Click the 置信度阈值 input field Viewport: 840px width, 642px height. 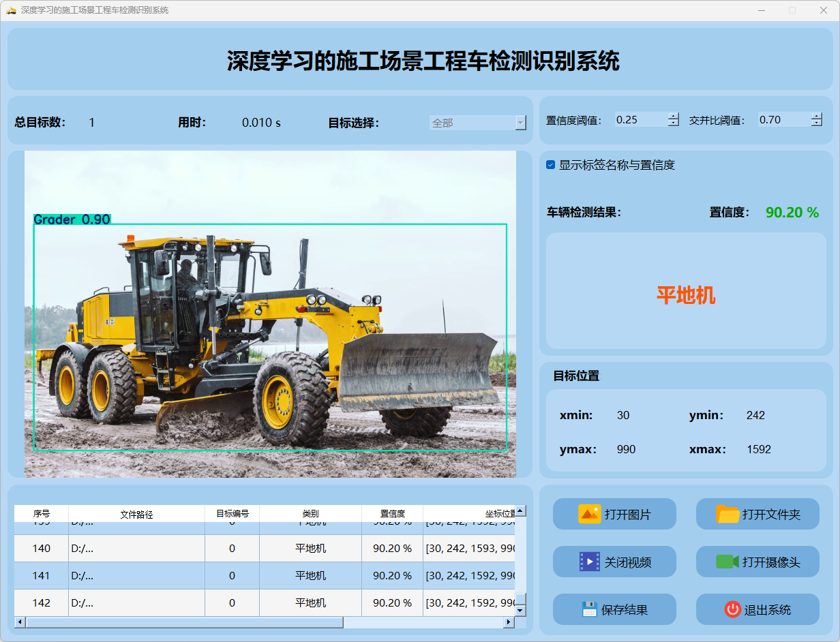coord(640,120)
